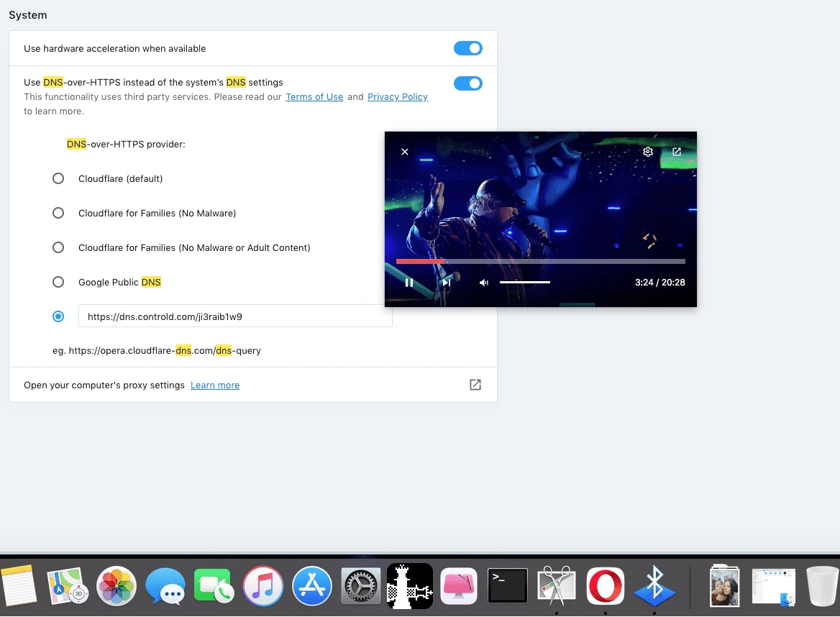Skip to next video
840x617 pixels.
click(x=446, y=283)
